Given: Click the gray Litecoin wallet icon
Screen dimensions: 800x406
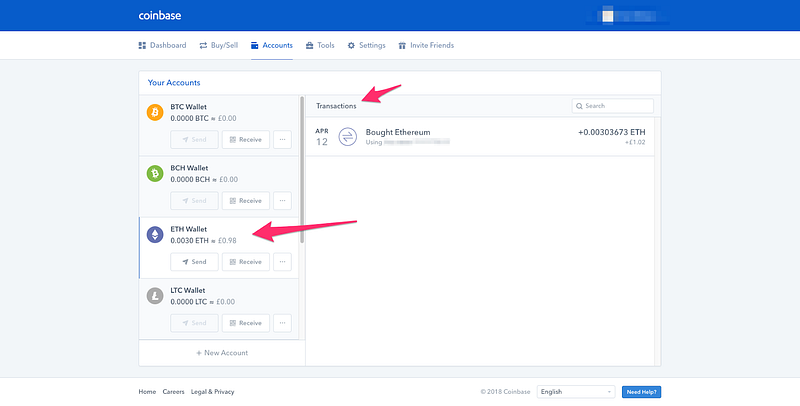Looking at the screenshot, I should point(155,296).
